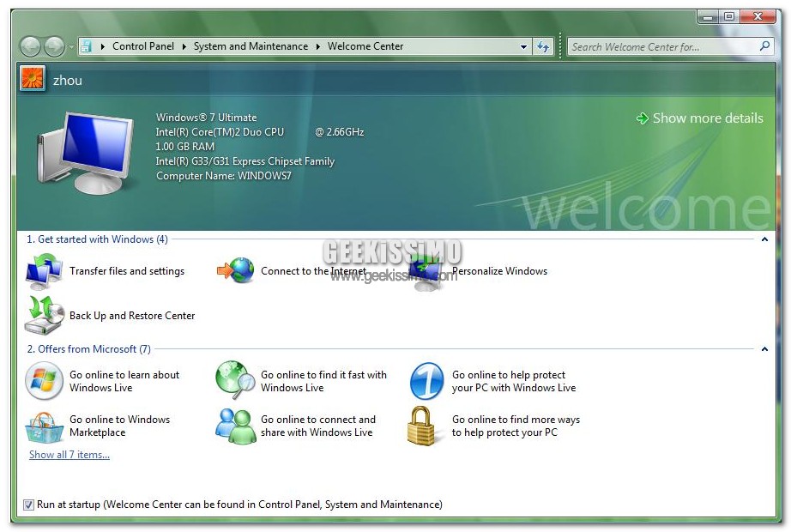Open Connect to the Internet label

point(313,271)
